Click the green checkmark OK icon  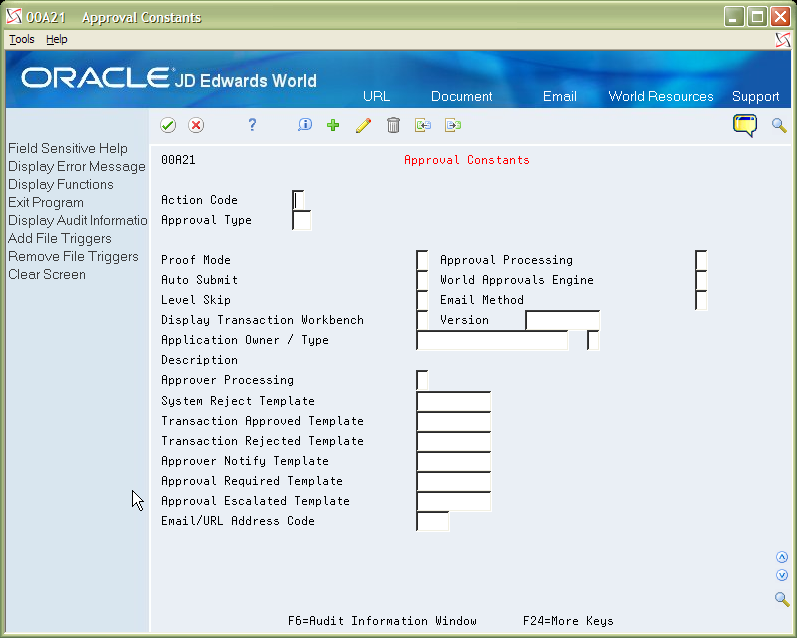[168, 125]
